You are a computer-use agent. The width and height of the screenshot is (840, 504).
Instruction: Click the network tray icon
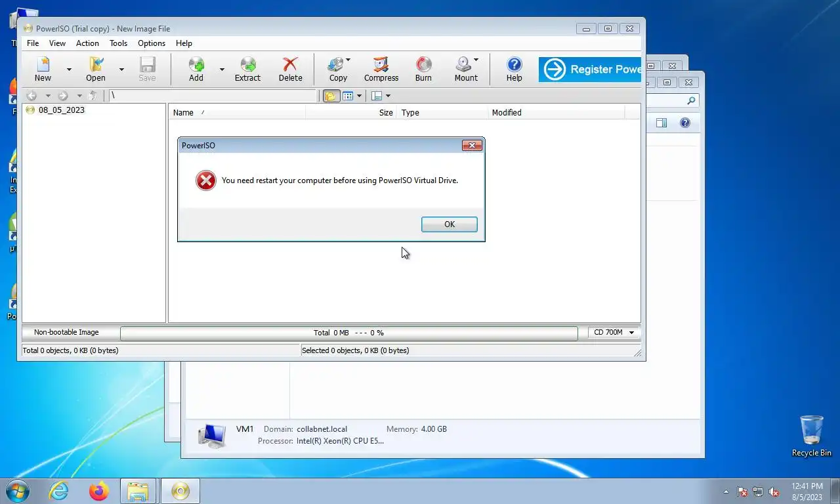pos(758,492)
